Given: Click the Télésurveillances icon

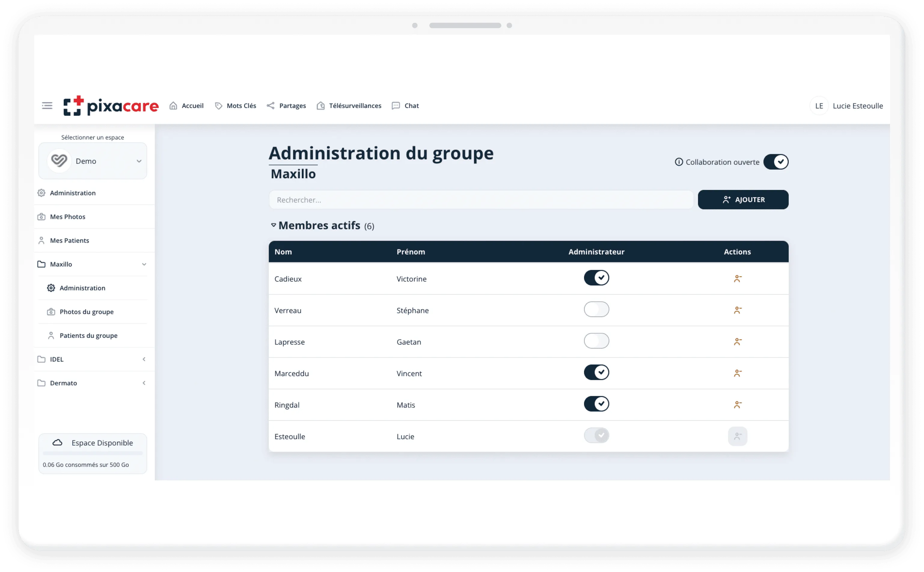Looking at the screenshot, I should point(321,106).
